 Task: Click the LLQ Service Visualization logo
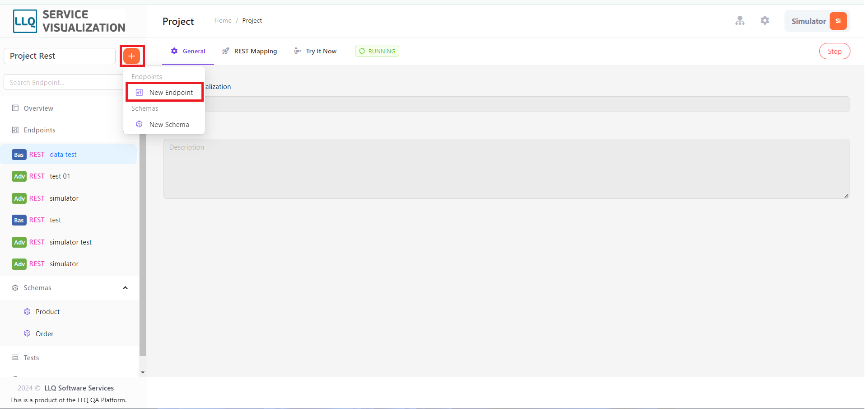pos(70,21)
